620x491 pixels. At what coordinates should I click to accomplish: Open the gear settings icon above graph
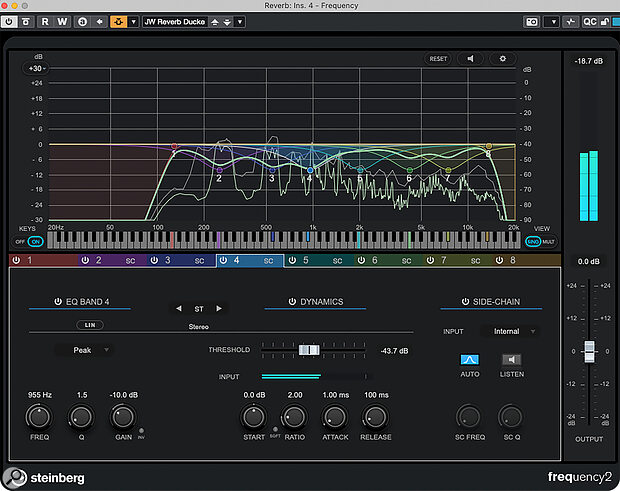503,59
